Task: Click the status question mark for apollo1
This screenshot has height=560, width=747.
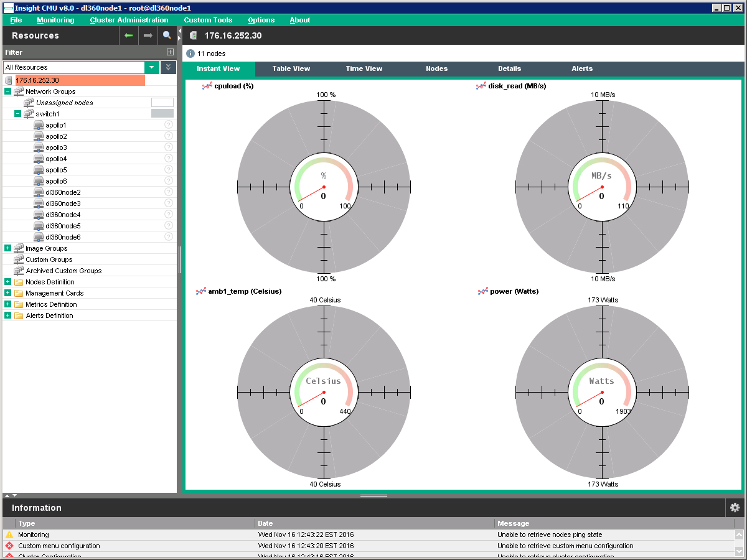Action: click(x=169, y=125)
